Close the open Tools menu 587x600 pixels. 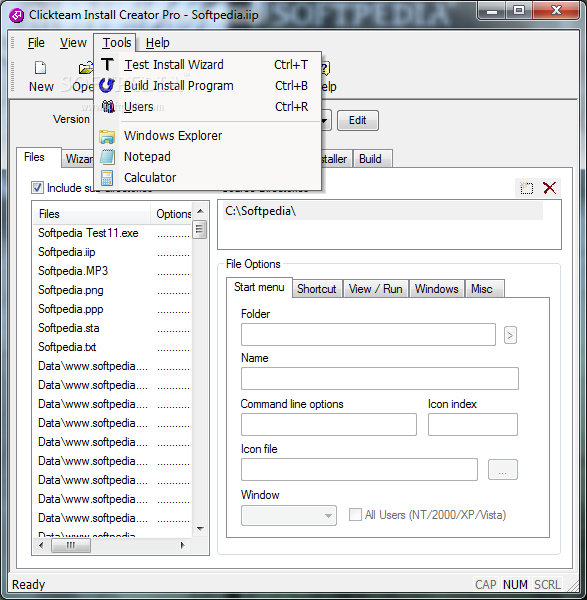point(116,43)
